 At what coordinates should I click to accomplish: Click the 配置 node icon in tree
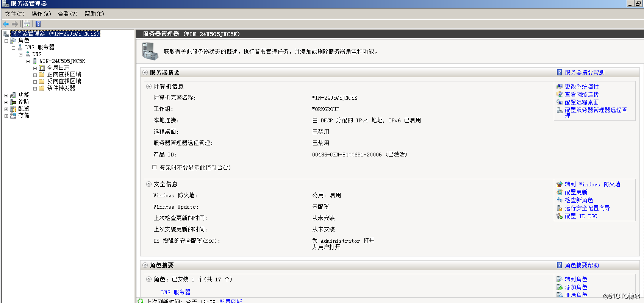click(13, 109)
